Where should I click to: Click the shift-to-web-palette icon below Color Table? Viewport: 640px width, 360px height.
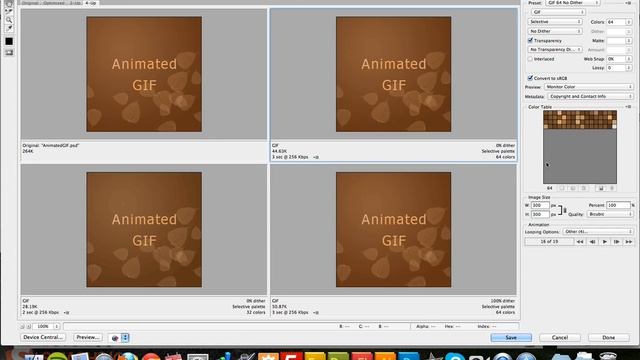pyautogui.click(x=573, y=188)
